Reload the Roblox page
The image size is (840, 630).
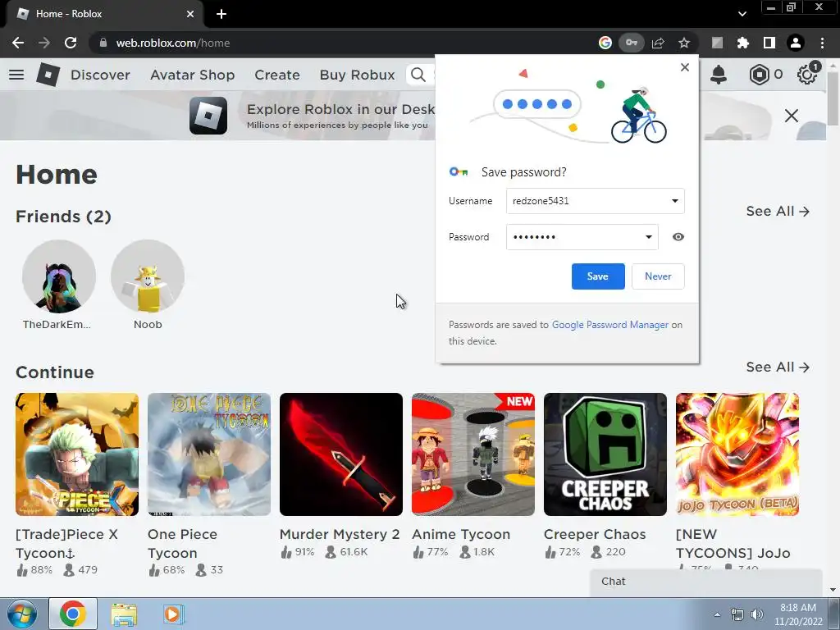(x=71, y=43)
